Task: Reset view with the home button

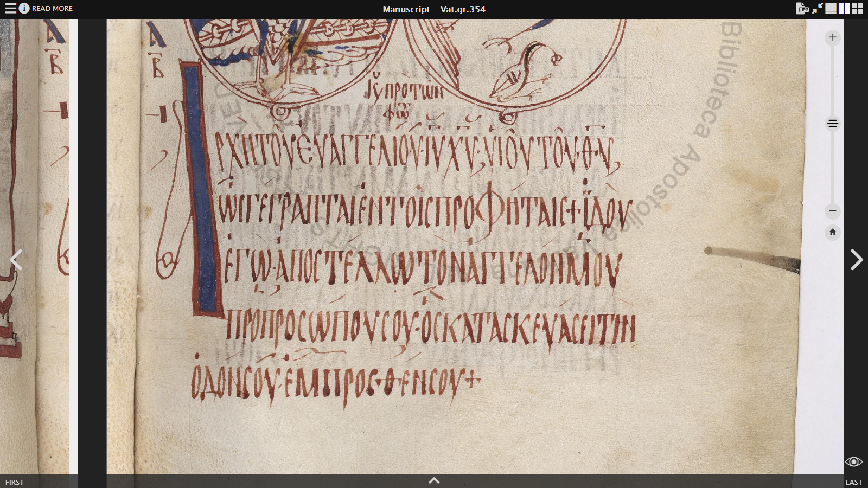Action: pyautogui.click(x=833, y=232)
